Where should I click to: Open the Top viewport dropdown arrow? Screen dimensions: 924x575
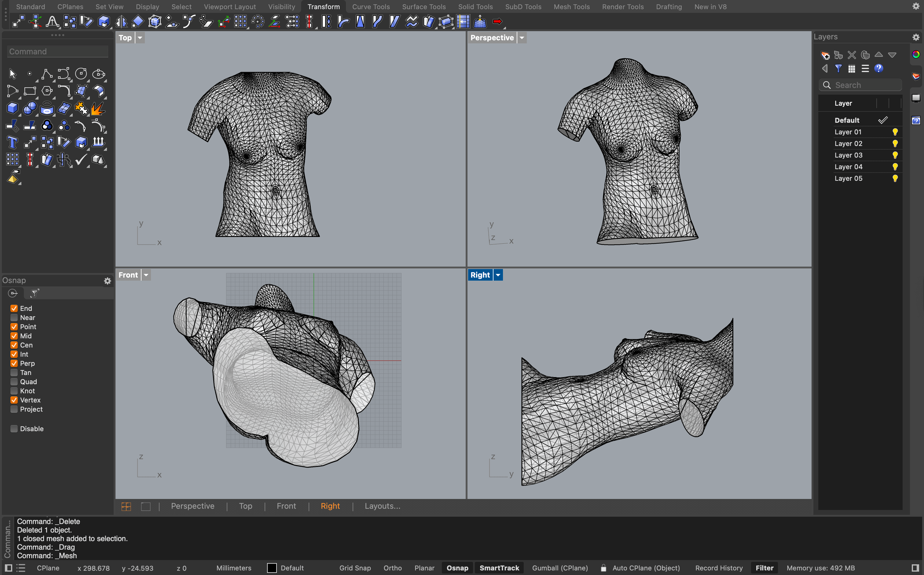tap(140, 38)
